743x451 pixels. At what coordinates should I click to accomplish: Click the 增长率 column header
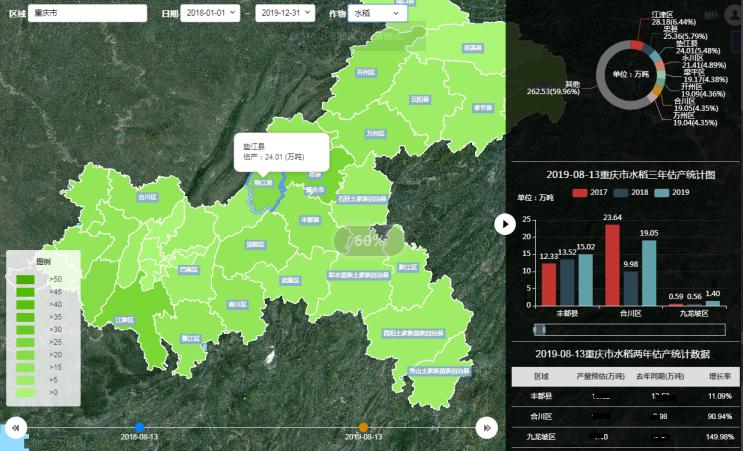point(717,376)
